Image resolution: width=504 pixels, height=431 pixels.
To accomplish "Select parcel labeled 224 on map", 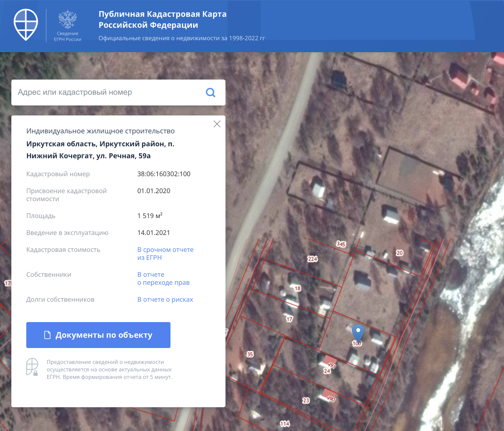I will pyautogui.click(x=312, y=259).
